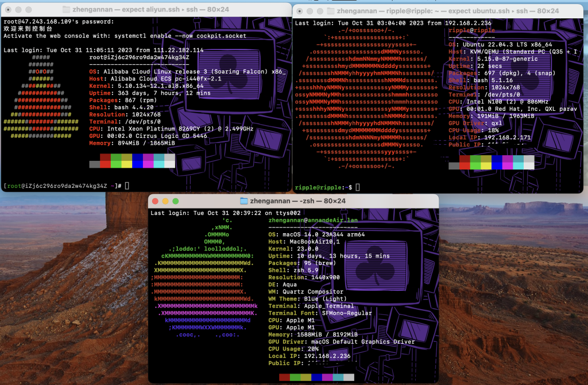Image resolution: width=588 pixels, height=385 pixels.
Task: Click the 'Kernel: 5.10.134-12.1.al8.x86_64' line
Action: click(146, 86)
